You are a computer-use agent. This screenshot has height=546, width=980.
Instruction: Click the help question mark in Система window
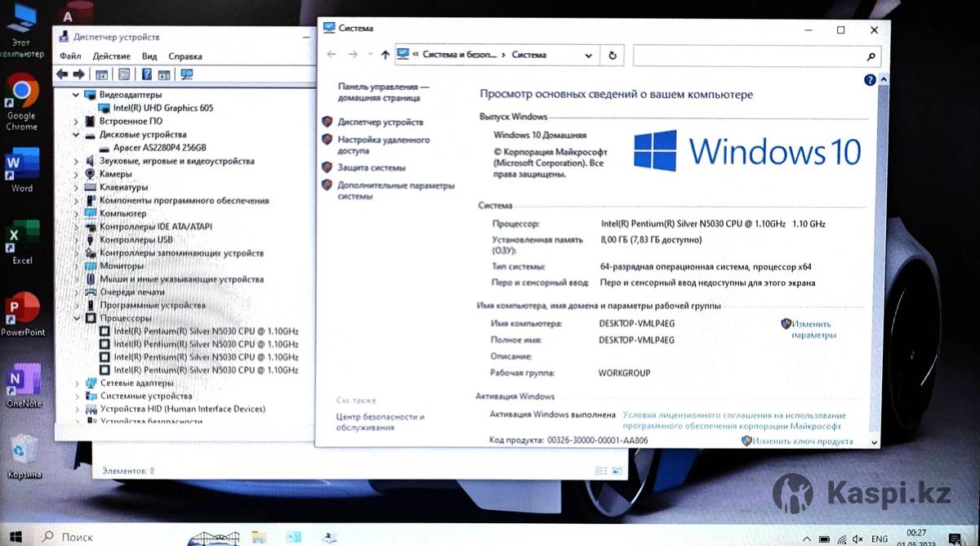[870, 79]
